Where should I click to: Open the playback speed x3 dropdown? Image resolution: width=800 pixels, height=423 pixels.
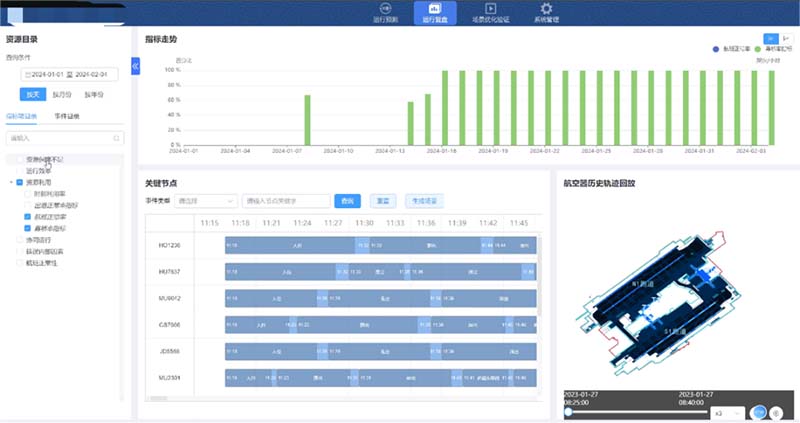click(726, 412)
